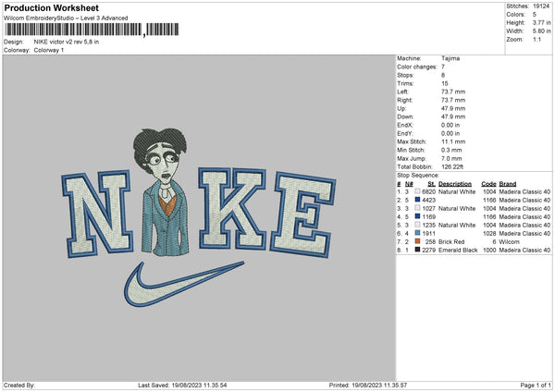The height and width of the screenshot is (392, 555).
Task: Select the Max Jump value 7.0 mm
Action: [x=451, y=158]
